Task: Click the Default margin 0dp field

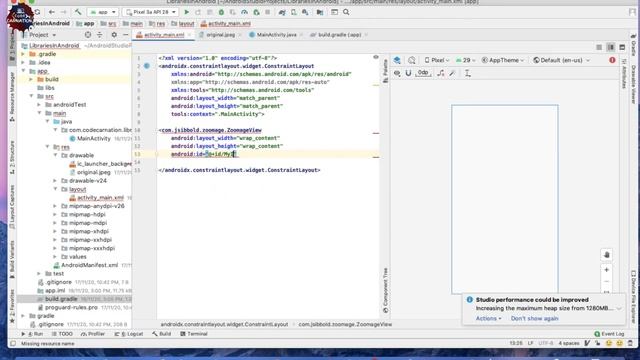Action: [423, 73]
